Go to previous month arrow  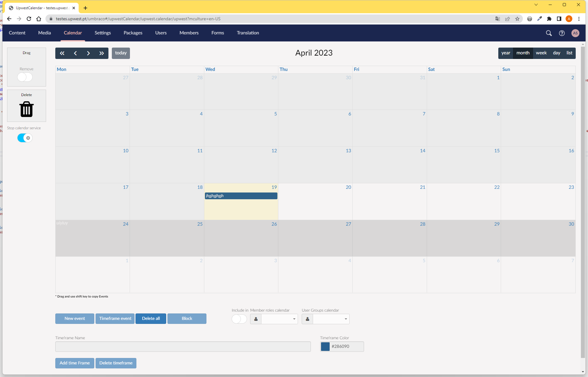75,53
